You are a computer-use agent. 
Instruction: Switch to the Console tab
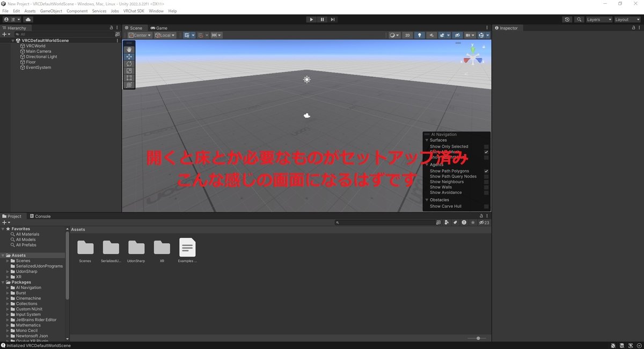(40, 216)
